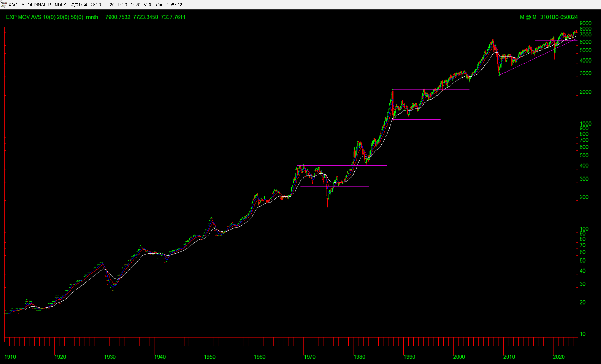Click the 70 price scale label
601x364 pixels.
click(x=582, y=245)
